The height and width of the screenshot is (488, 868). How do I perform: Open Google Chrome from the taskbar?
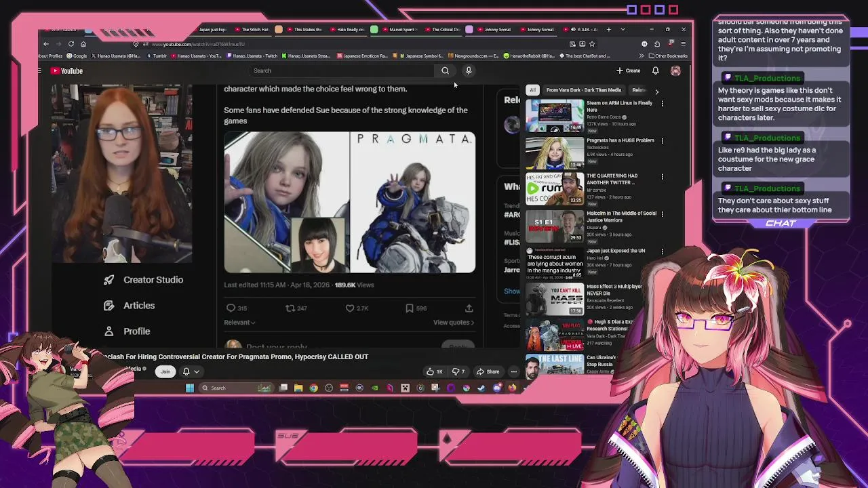(x=313, y=388)
